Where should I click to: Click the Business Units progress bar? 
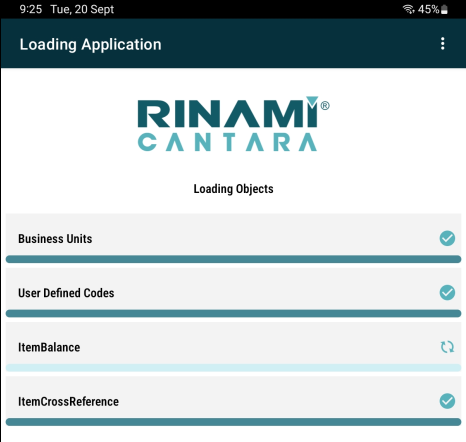pos(233,259)
